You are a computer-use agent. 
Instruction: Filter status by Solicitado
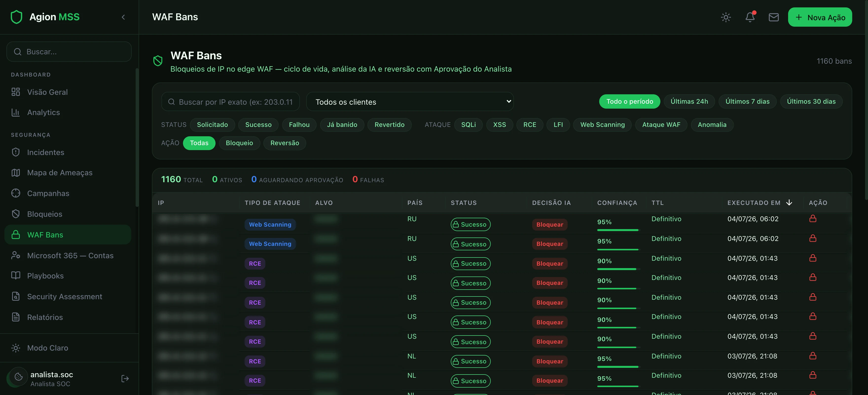click(212, 125)
